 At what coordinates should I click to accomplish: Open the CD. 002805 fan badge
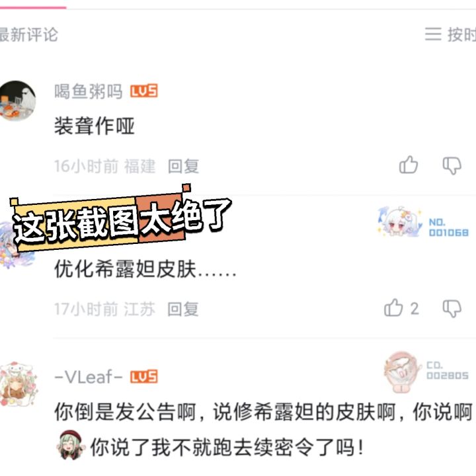[x=426, y=372]
